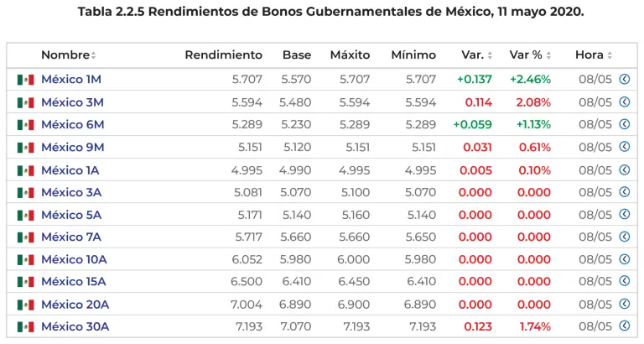This screenshot has height=344, width=644.
Task: Click the Mexico flag beside México 3M
Action: tap(25, 102)
